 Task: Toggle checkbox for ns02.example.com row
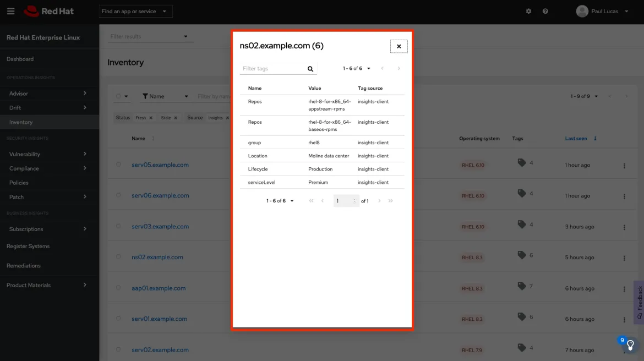(118, 257)
